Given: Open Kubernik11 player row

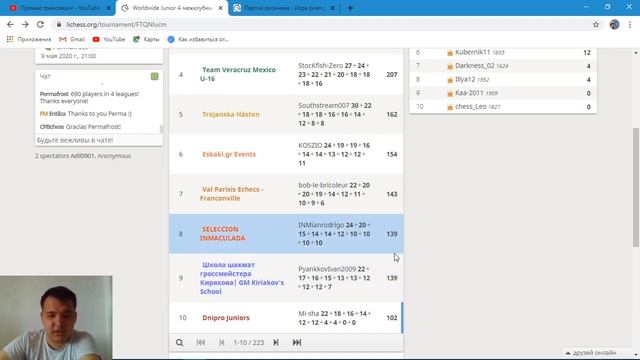Looking at the screenshot, I should pos(503,52).
